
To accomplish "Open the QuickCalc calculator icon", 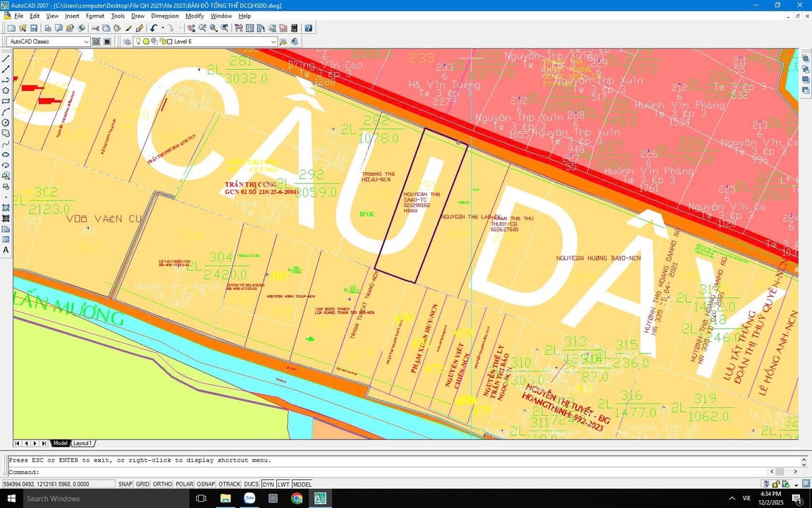I will point(295,28).
